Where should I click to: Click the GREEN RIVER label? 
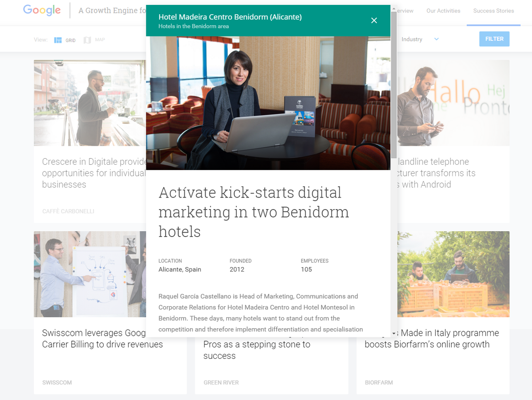pos(221,382)
